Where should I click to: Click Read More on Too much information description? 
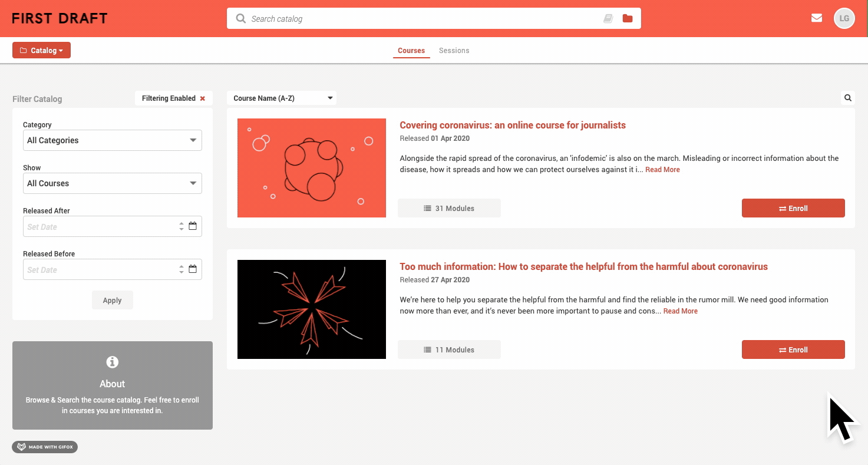pyautogui.click(x=680, y=311)
